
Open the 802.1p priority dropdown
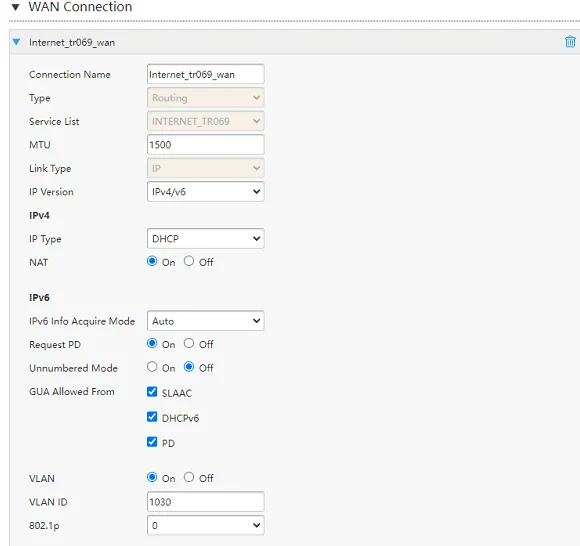pos(206,525)
